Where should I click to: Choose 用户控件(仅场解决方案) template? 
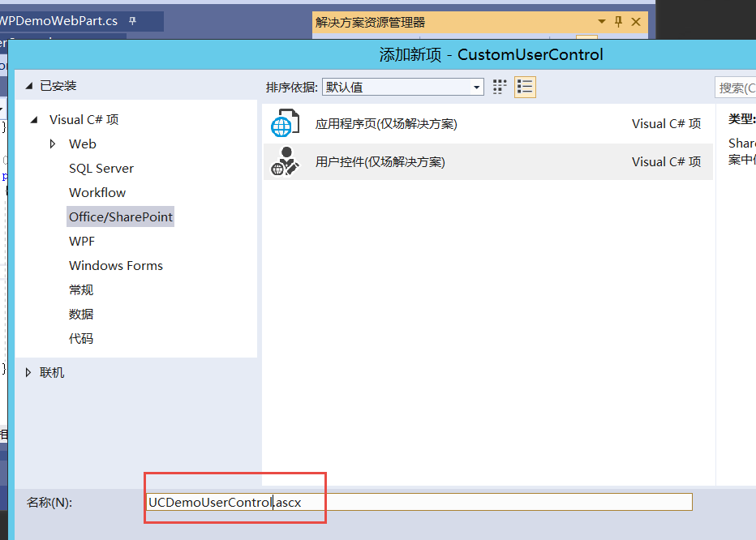click(x=488, y=161)
